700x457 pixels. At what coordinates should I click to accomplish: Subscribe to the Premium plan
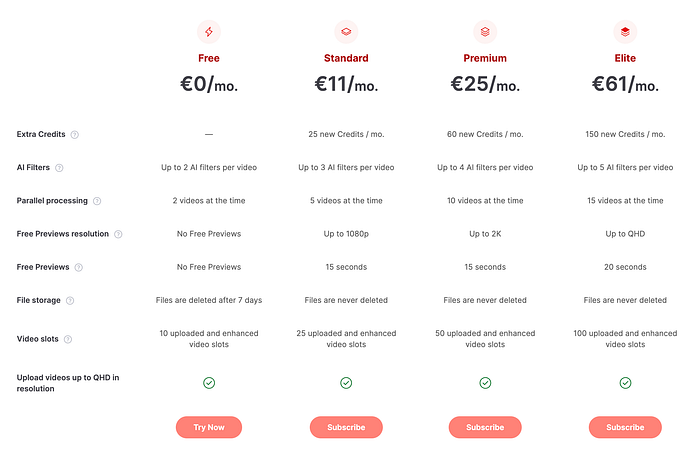tap(485, 427)
